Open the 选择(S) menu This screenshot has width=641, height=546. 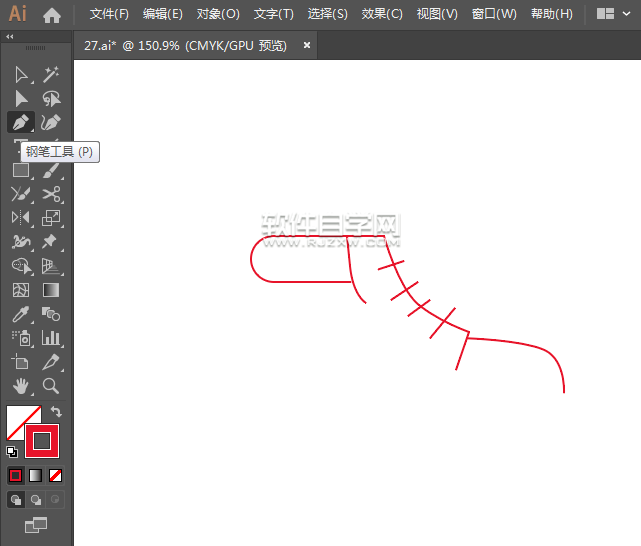327,14
